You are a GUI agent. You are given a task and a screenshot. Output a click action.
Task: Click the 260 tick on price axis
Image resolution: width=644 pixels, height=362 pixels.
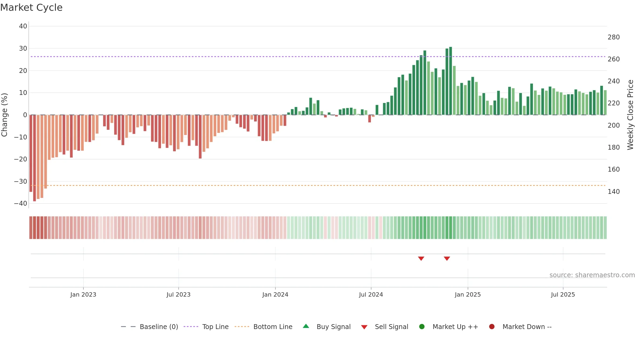click(x=614, y=59)
